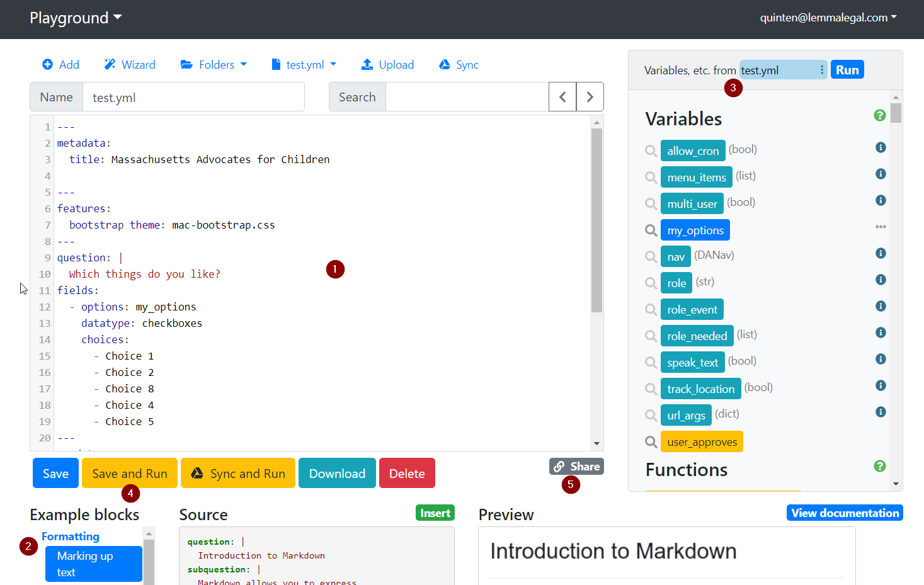
Task: Click code line 'datatype: checkboxes'
Action: [x=142, y=323]
